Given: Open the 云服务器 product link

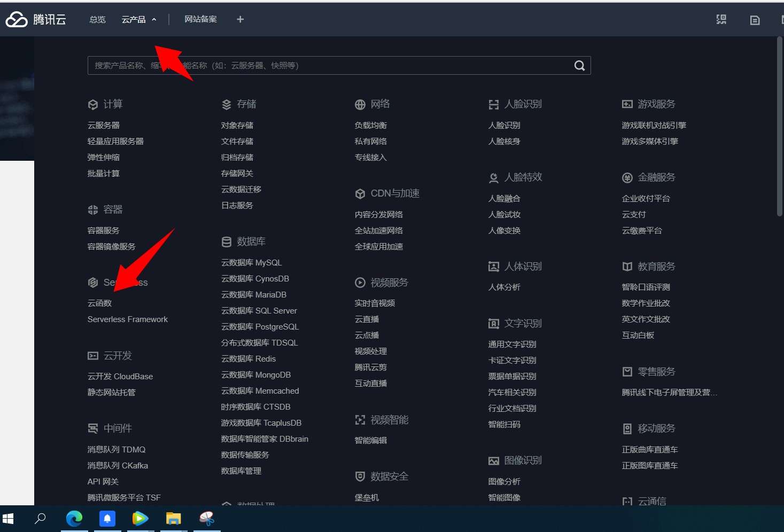Looking at the screenshot, I should pyautogui.click(x=104, y=126).
